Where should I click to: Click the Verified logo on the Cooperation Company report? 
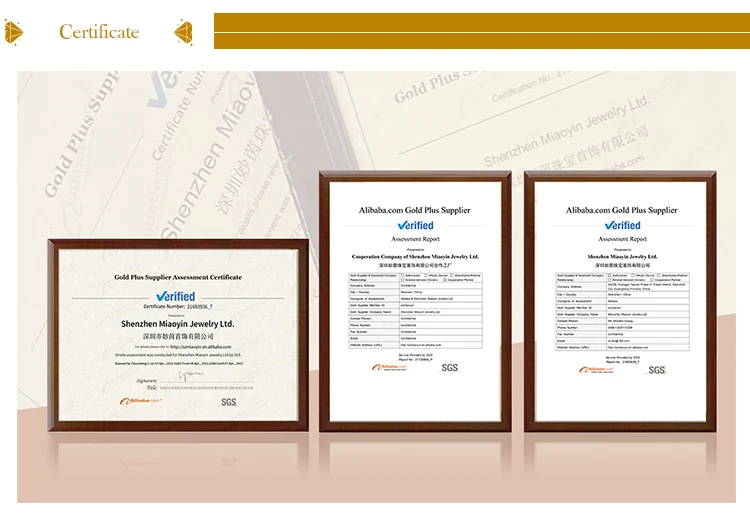415,225
